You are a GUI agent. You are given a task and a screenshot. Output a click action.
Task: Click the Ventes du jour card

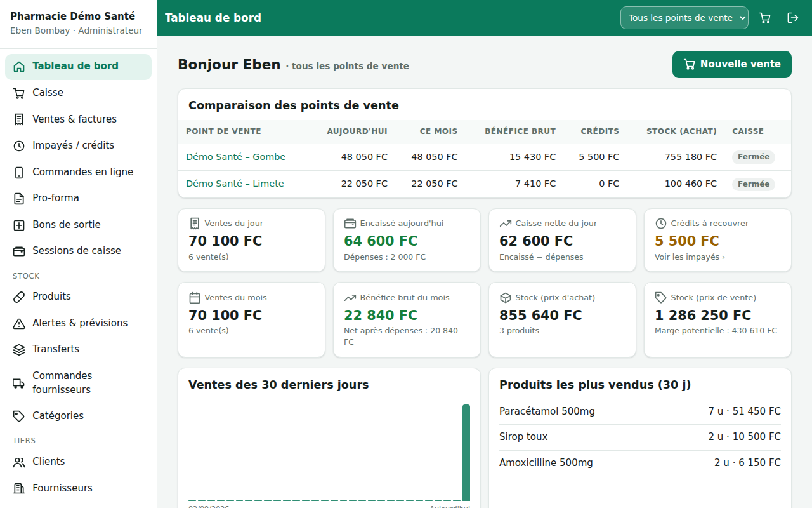pyautogui.click(x=252, y=240)
